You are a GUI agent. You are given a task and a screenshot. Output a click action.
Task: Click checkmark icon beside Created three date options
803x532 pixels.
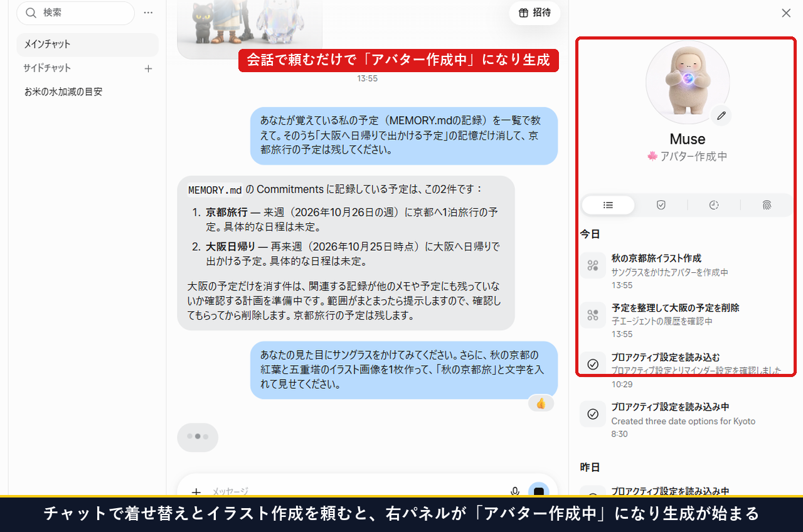point(593,414)
